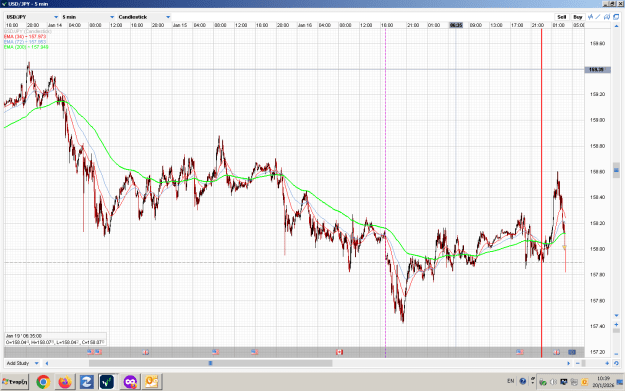Open the Windows Start button
The height and width of the screenshot is (391, 625).
tap(15, 382)
